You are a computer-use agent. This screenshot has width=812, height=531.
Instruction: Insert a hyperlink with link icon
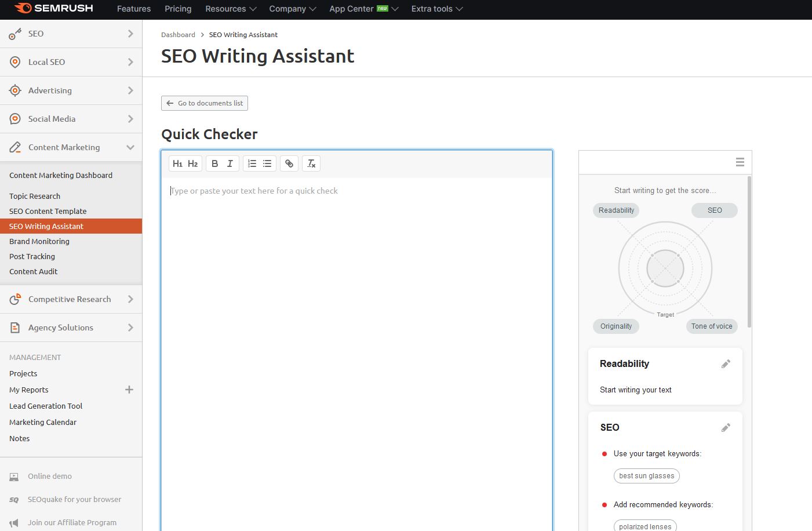coord(289,163)
